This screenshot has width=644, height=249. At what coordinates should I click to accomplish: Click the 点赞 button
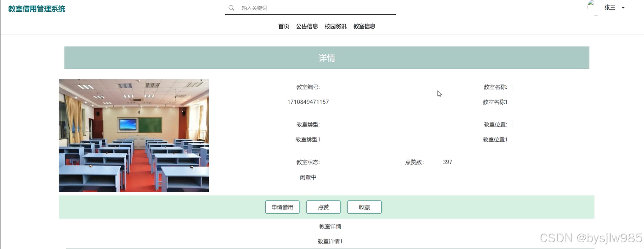coord(323,207)
